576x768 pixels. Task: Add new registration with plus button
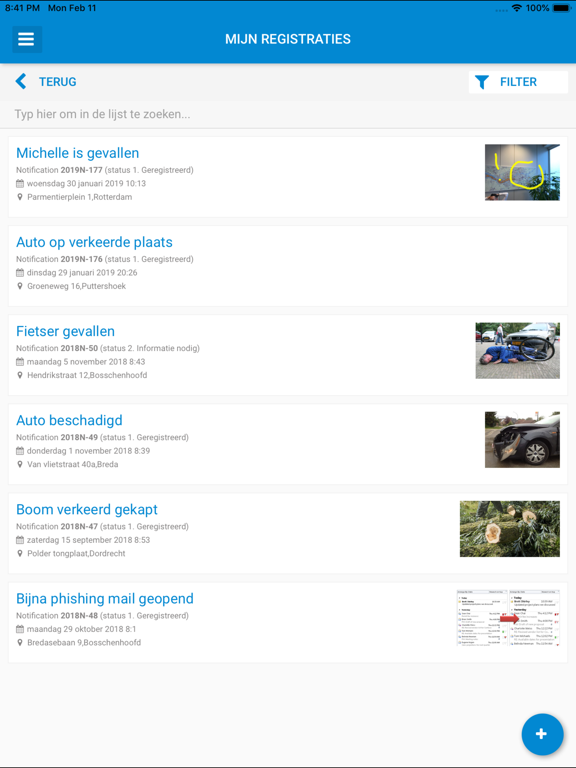click(542, 734)
